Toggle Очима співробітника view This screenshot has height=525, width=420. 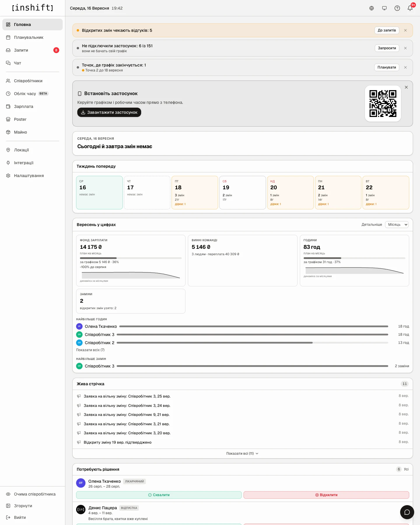coord(32,494)
